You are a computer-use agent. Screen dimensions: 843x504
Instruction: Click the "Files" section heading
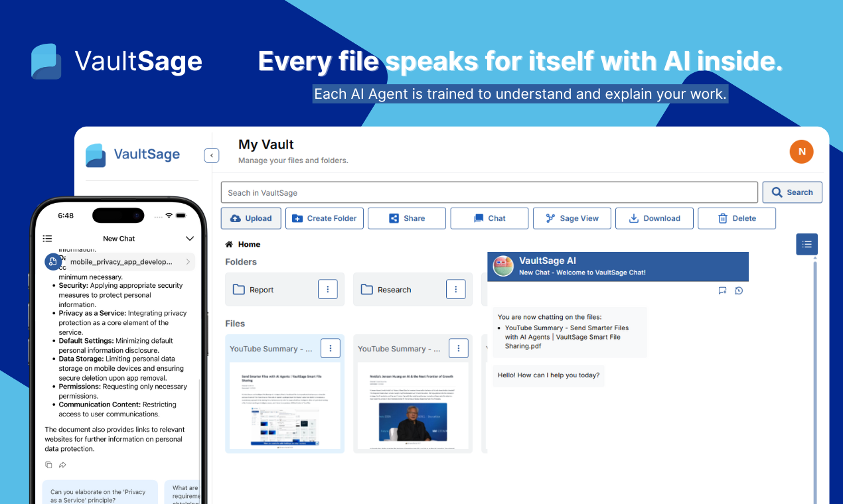point(235,324)
